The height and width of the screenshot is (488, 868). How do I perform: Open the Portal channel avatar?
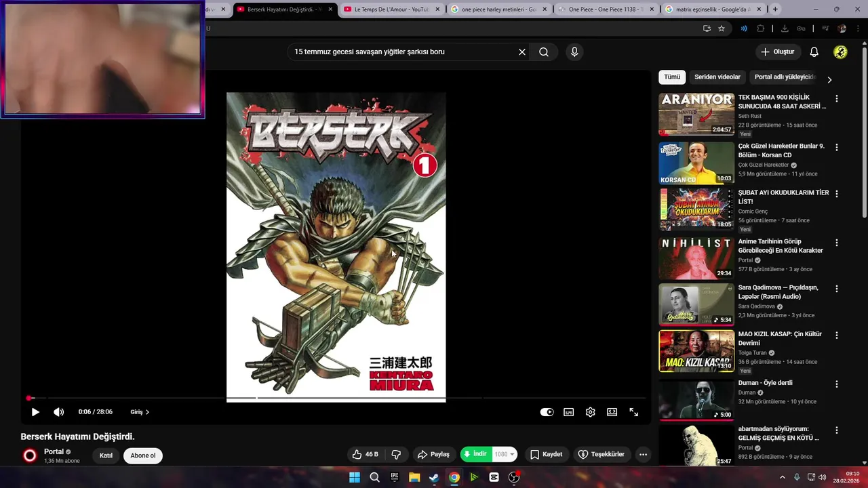click(x=30, y=455)
